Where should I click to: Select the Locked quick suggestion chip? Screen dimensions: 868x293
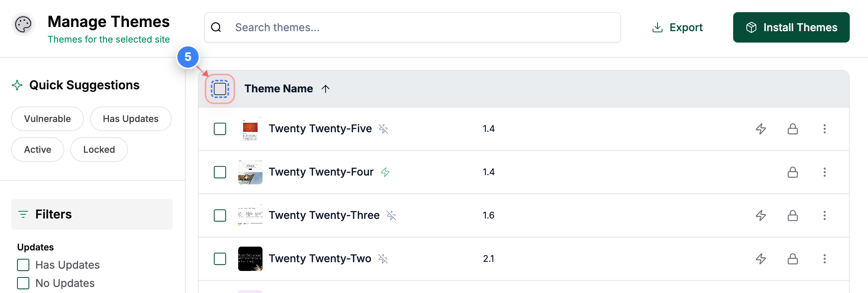click(99, 149)
